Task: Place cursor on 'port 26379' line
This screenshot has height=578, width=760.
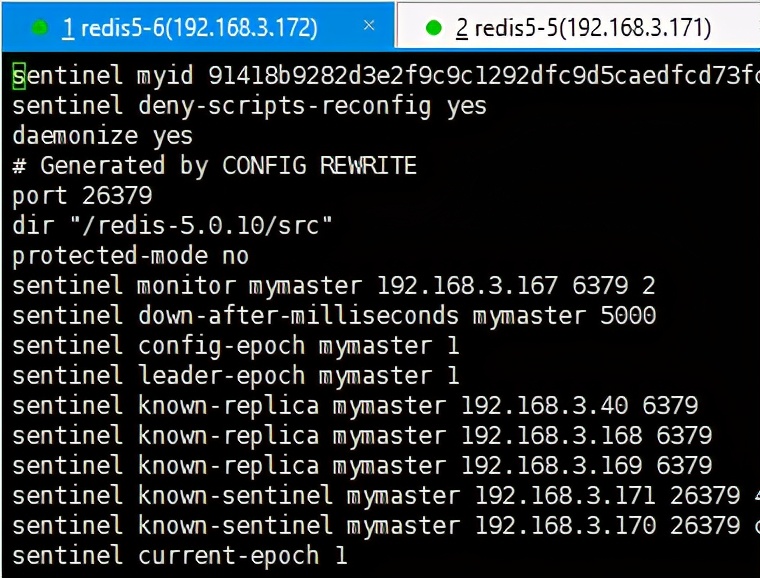Action: click(x=82, y=197)
